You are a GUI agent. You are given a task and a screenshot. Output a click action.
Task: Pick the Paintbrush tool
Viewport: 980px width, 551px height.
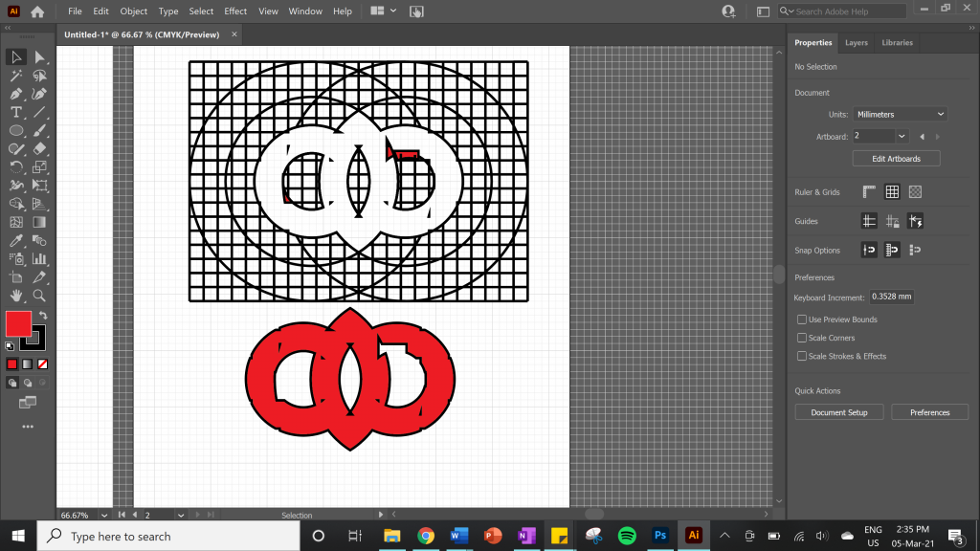39,130
